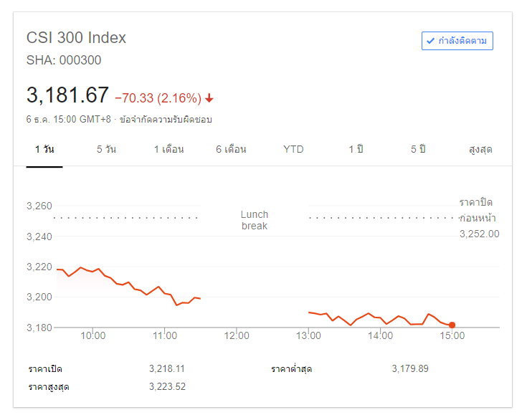527x420 pixels.
Task: View the 5 ปี chart range
Action: tap(418, 150)
